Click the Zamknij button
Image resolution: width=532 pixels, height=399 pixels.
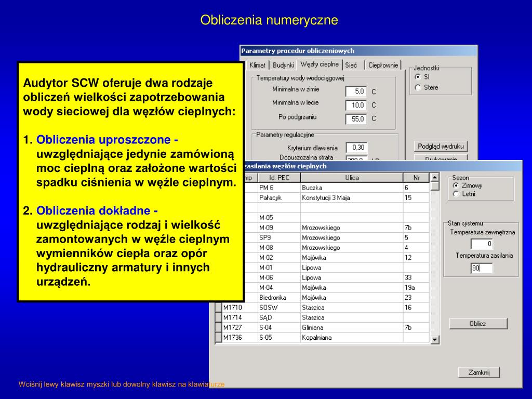(478, 373)
